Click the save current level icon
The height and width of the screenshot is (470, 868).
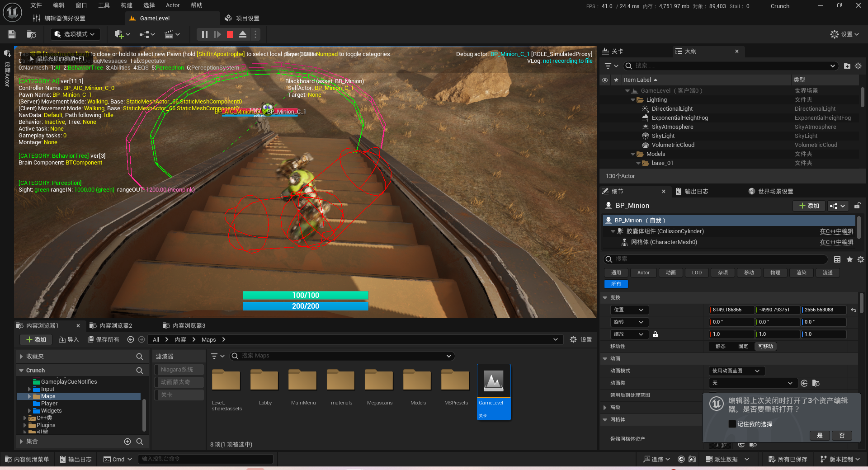point(12,34)
